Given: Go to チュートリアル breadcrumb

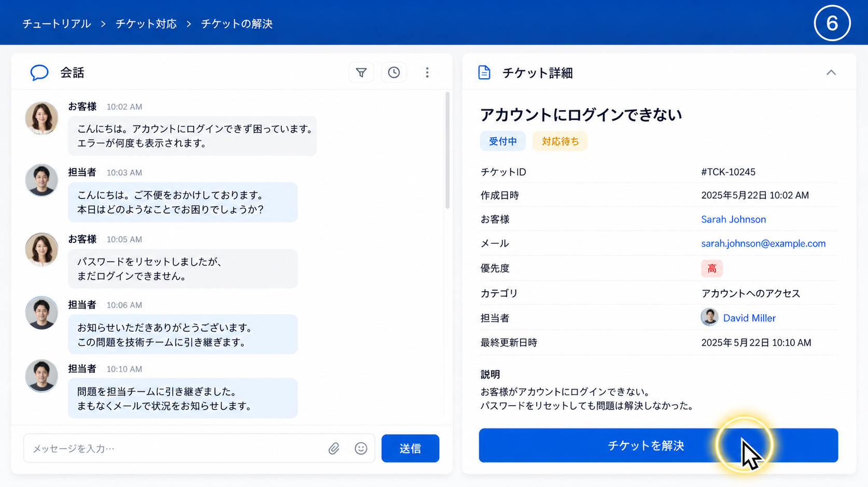Looking at the screenshot, I should pyautogui.click(x=57, y=24).
